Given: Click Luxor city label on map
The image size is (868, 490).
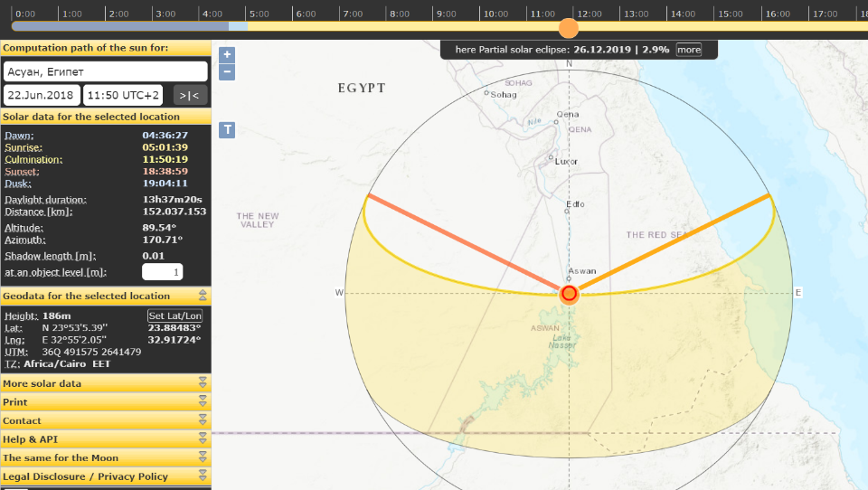Looking at the screenshot, I should 566,162.
